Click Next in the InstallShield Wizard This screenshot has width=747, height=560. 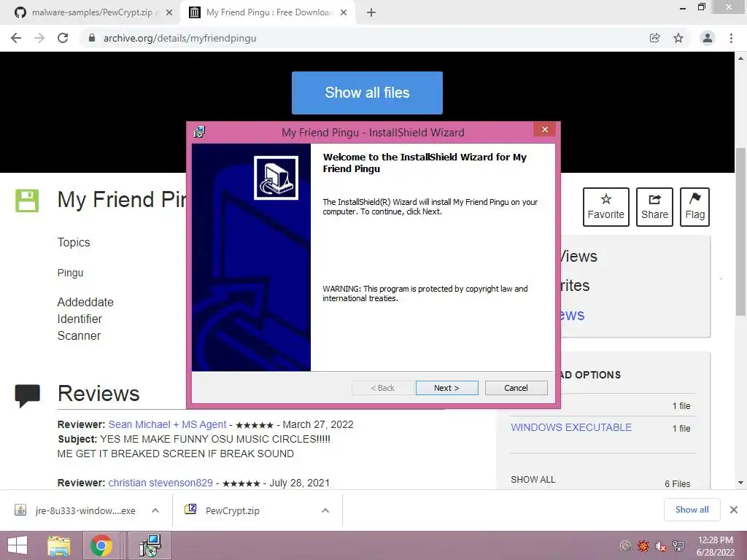[x=446, y=388]
